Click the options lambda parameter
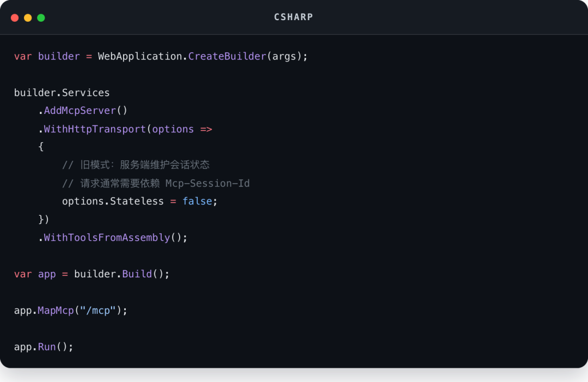This screenshot has width=588, height=382. tap(173, 129)
